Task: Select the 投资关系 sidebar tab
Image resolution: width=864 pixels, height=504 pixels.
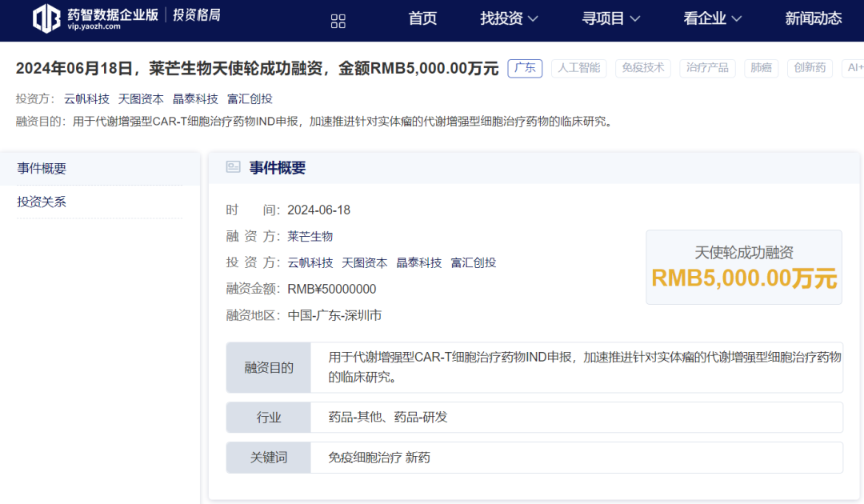Action: click(100, 202)
